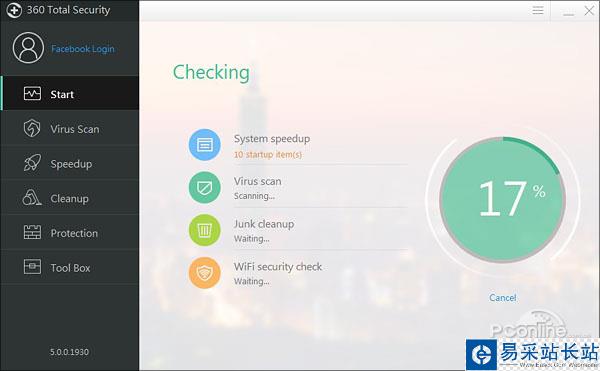Click the 360 Total Security logo icon

(x=14, y=10)
